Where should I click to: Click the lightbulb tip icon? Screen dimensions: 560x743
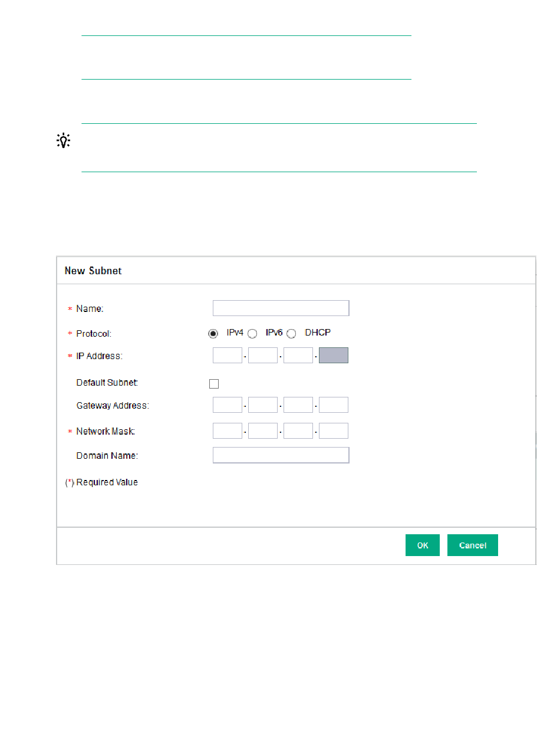coord(63,140)
